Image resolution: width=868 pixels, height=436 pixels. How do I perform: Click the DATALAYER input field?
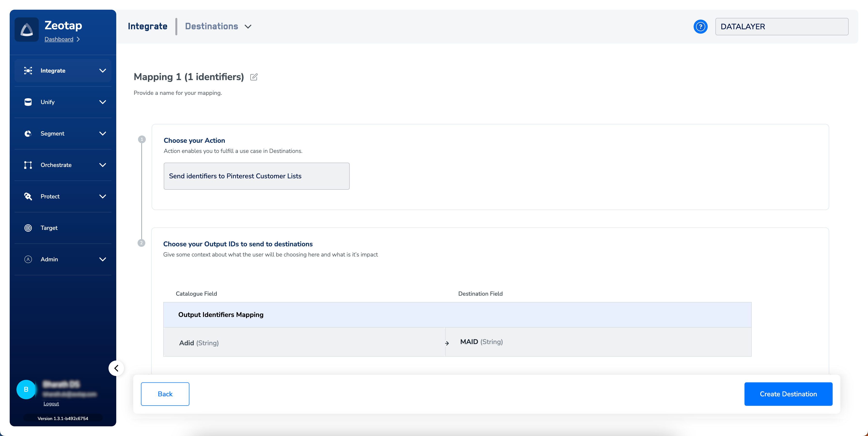[x=781, y=27]
